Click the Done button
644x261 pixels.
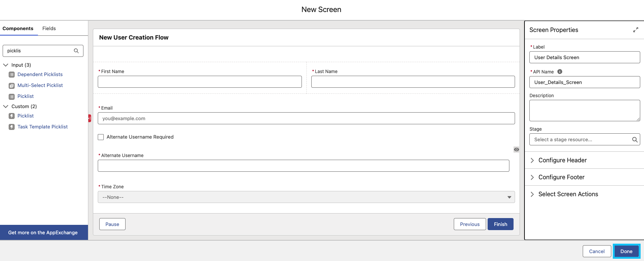(x=626, y=251)
